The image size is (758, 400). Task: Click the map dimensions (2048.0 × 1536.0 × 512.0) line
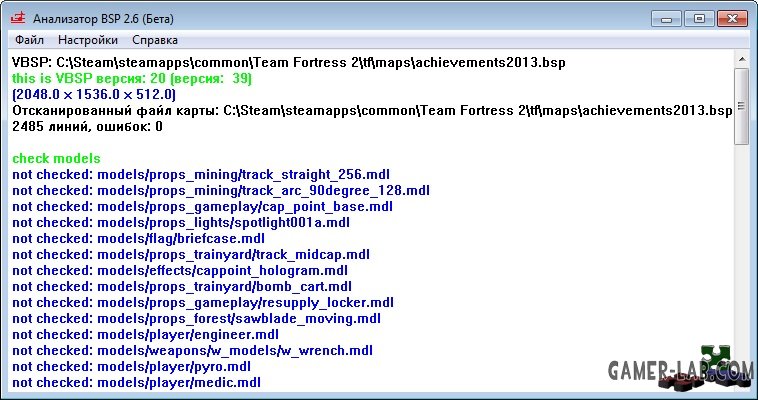pyautogui.click(x=94, y=94)
